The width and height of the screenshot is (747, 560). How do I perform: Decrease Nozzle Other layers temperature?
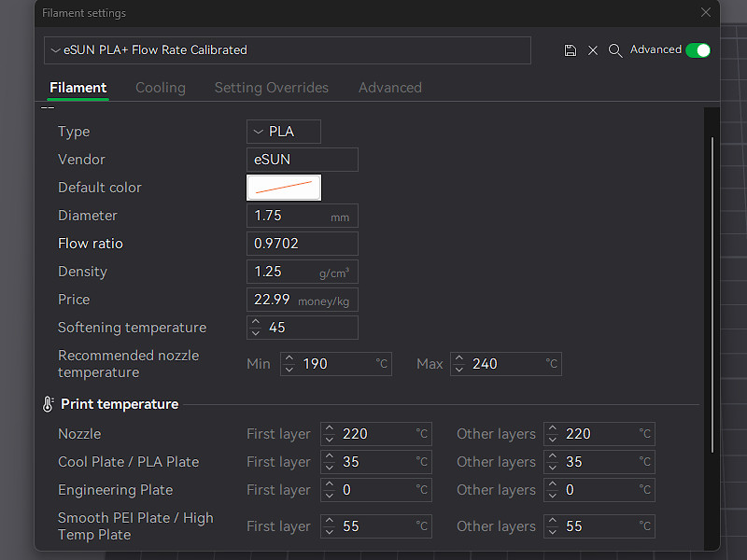point(553,439)
